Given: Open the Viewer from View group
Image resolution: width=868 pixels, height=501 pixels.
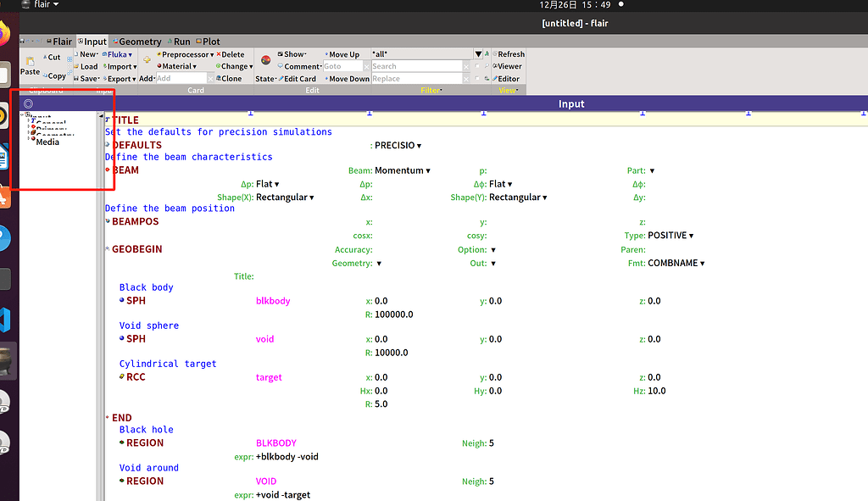Looking at the screenshot, I should tap(507, 66).
